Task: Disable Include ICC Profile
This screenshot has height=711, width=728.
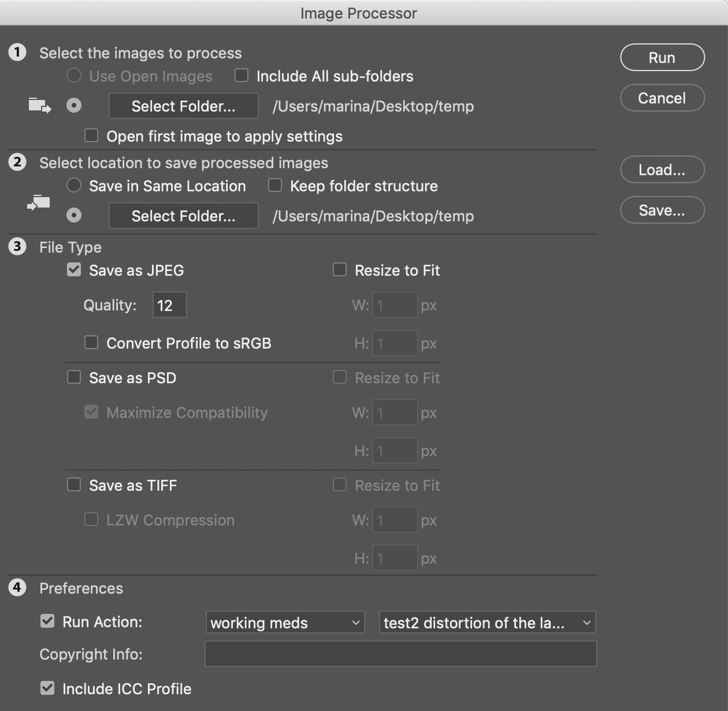Action: [x=46, y=688]
